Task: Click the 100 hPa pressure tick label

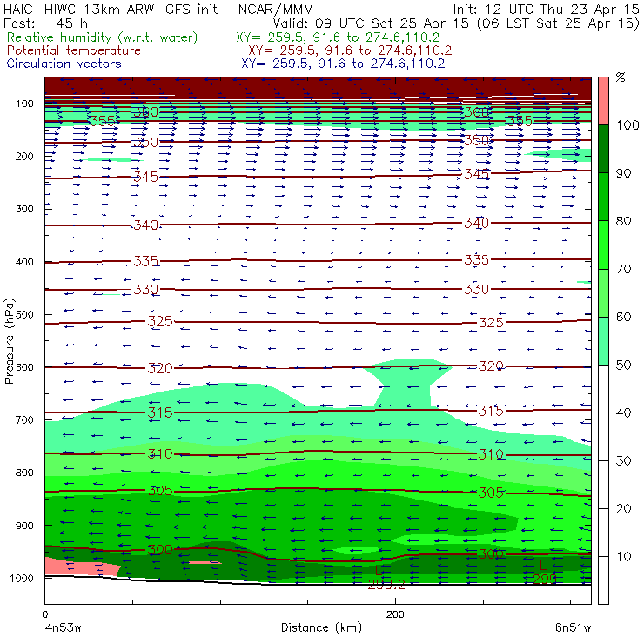Action: click(24, 104)
